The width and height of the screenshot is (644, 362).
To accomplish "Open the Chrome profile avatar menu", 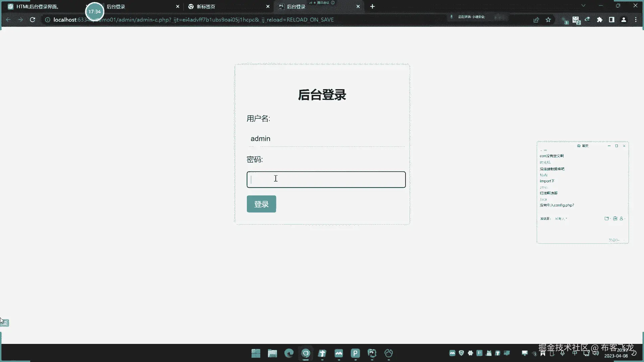I will click(624, 20).
